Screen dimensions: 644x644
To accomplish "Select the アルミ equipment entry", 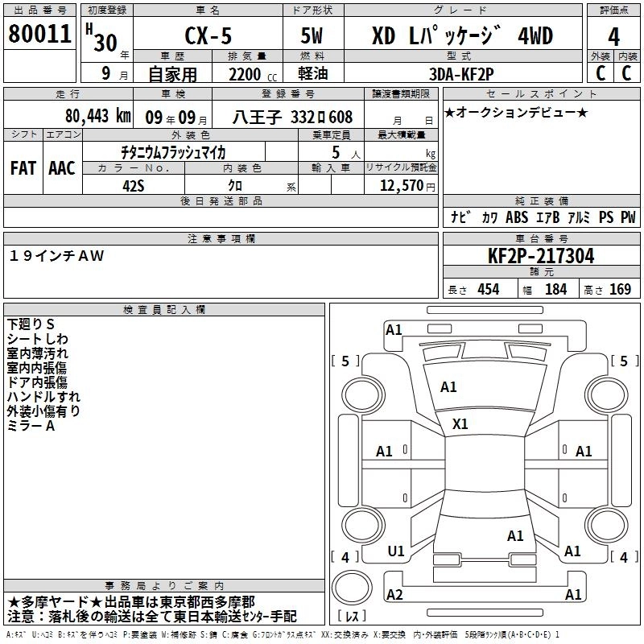I will click(579, 217).
